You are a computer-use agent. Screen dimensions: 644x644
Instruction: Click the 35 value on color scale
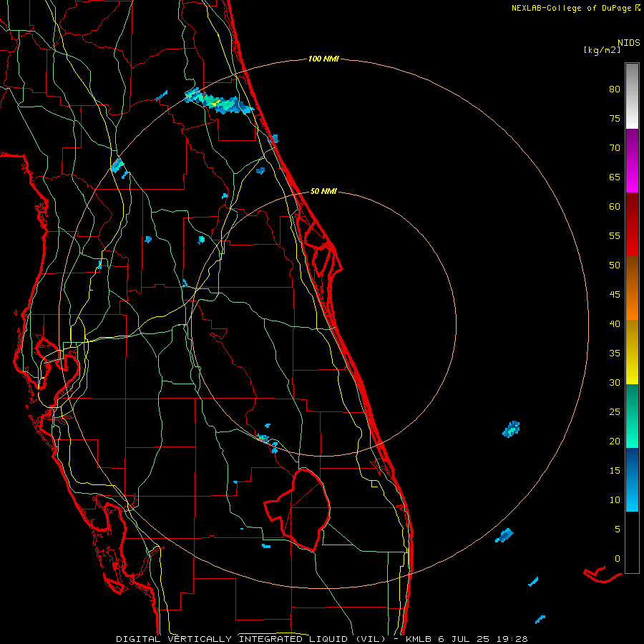[615, 353]
